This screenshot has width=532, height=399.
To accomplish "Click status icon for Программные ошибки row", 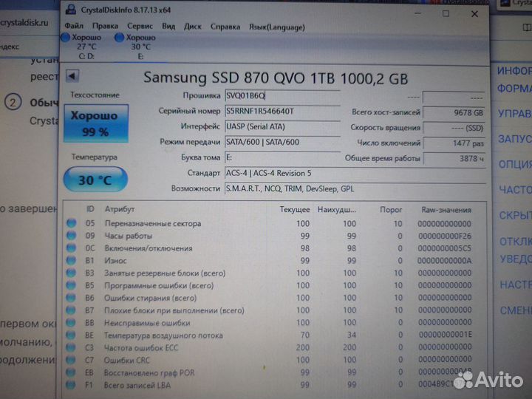I will (71, 285).
